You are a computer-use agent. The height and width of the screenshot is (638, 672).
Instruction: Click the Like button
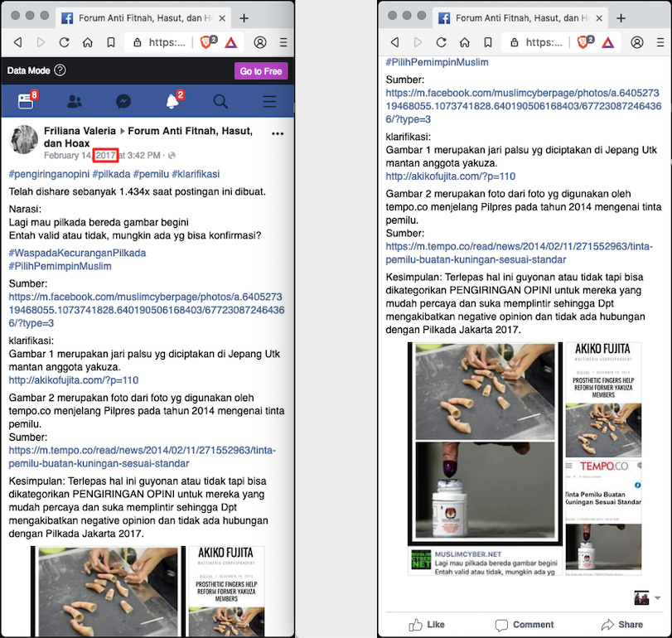[427, 625]
